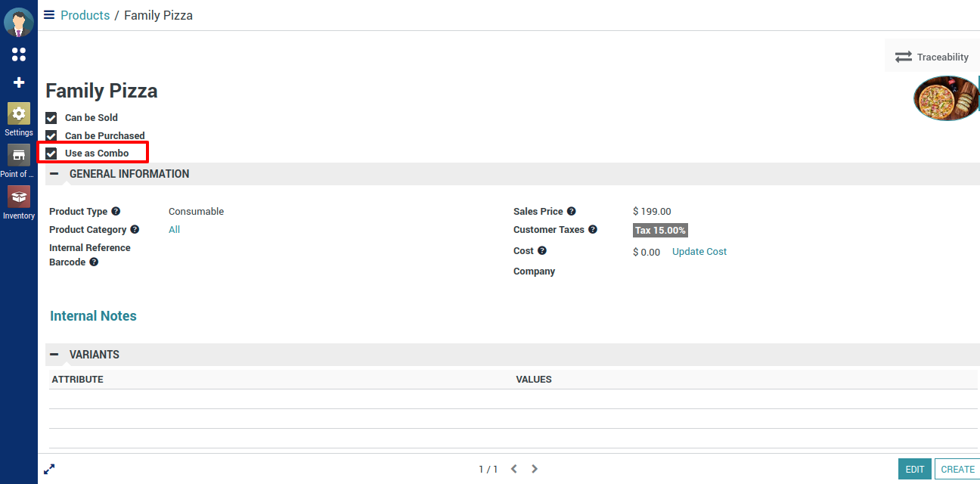Click the Edit button
The height and width of the screenshot is (484, 980).
pyautogui.click(x=914, y=469)
